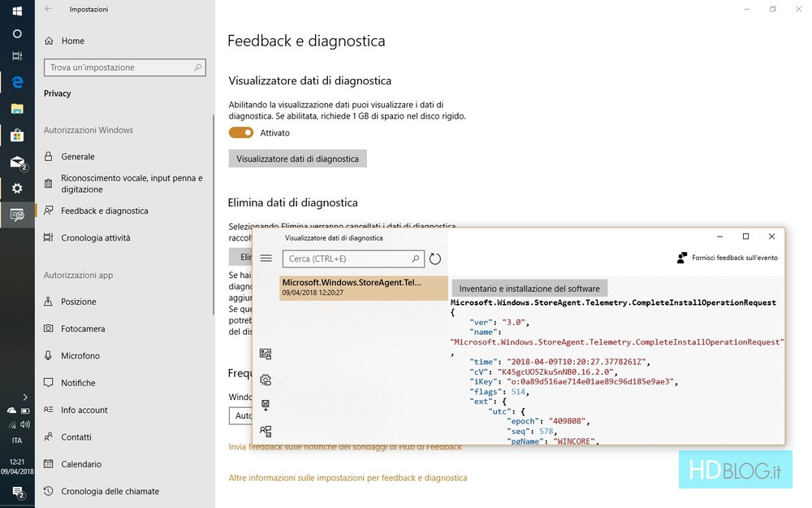Select the Microsoft.Windows.StoreAgent event entry

(363, 287)
